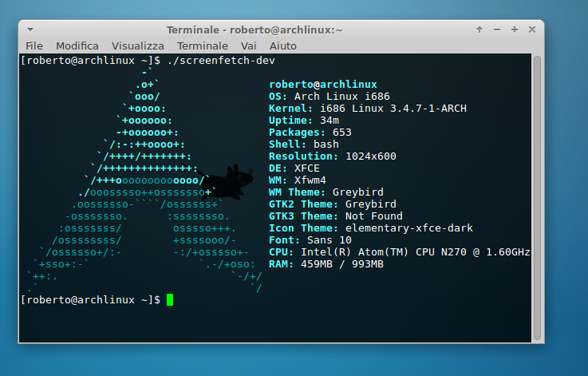The width and height of the screenshot is (588, 376).
Task: Click the DE: XFCE line
Action: [294, 168]
